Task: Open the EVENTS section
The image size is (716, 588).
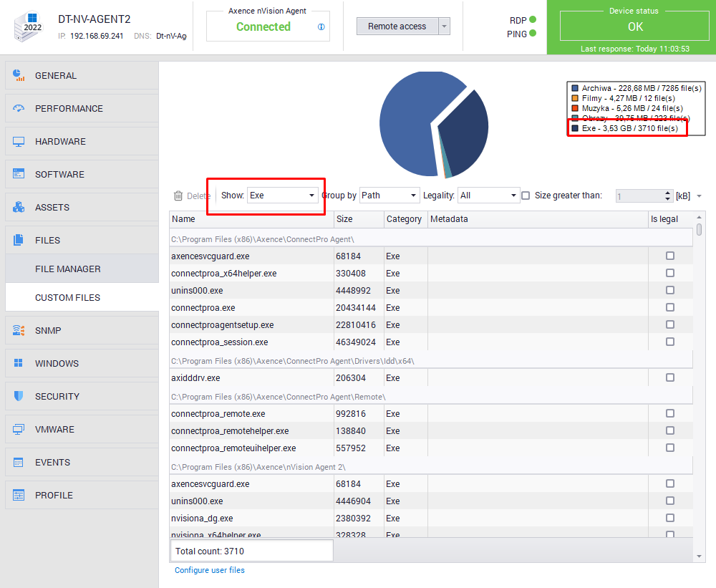Action: [x=82, y=463]
